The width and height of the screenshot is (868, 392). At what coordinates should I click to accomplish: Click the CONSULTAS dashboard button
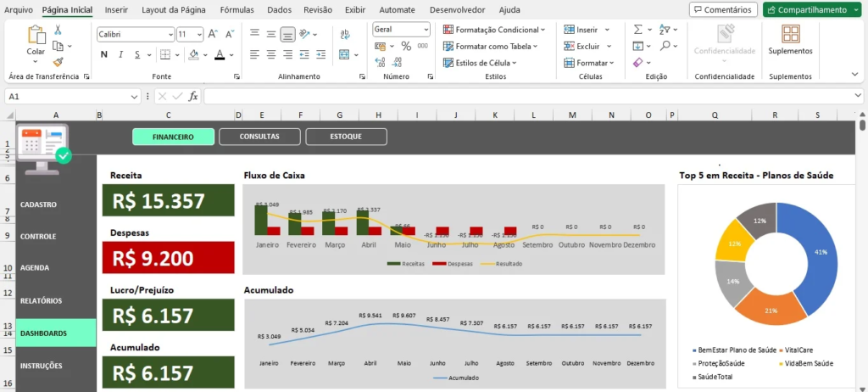click(x=259, y=137)
